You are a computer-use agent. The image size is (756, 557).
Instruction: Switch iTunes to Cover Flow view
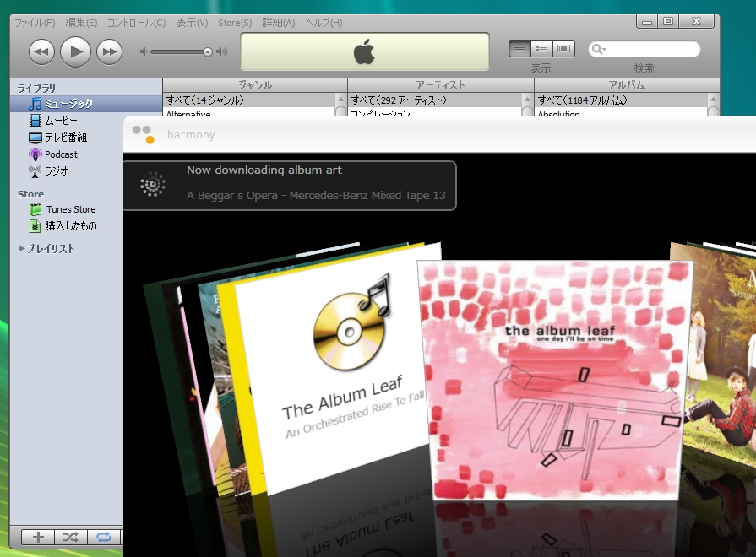[x=563, y=49]
